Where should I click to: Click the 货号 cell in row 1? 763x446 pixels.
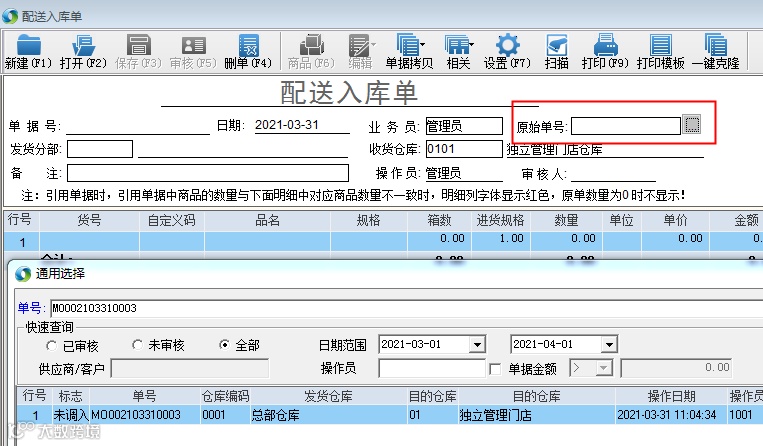click(89, 241)
